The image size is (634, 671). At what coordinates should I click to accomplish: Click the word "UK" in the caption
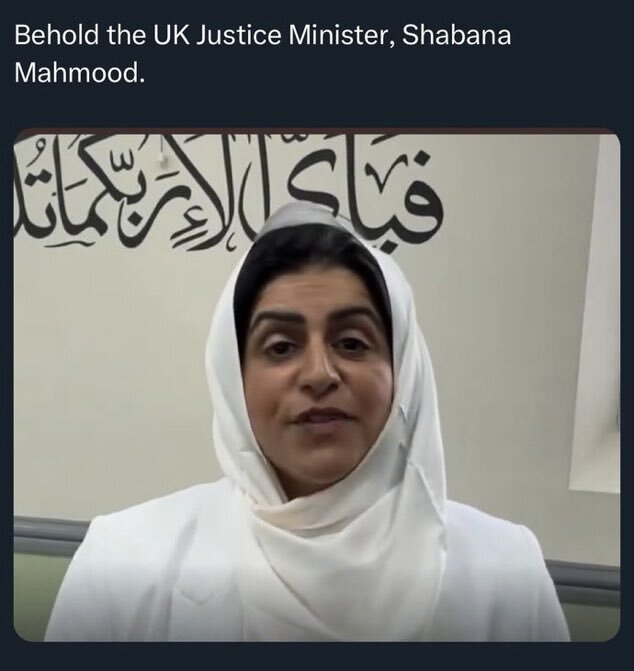point(171,35)
